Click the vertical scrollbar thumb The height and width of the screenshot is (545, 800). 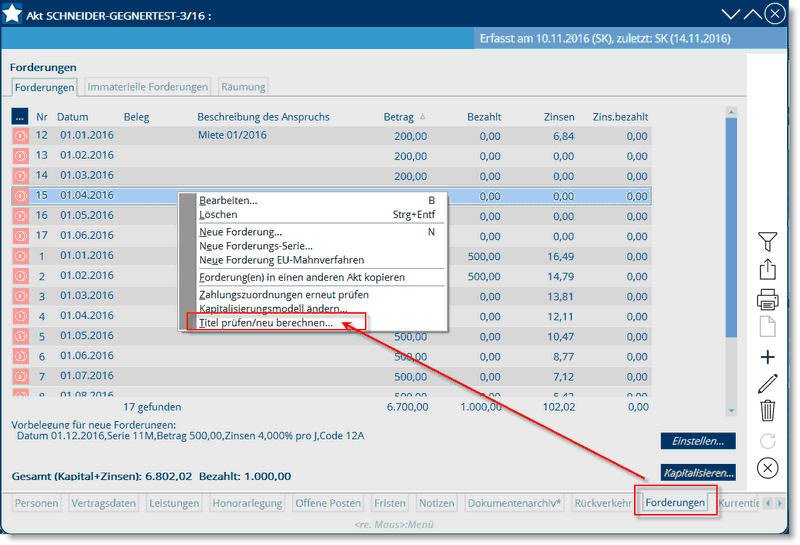(731, 227)
